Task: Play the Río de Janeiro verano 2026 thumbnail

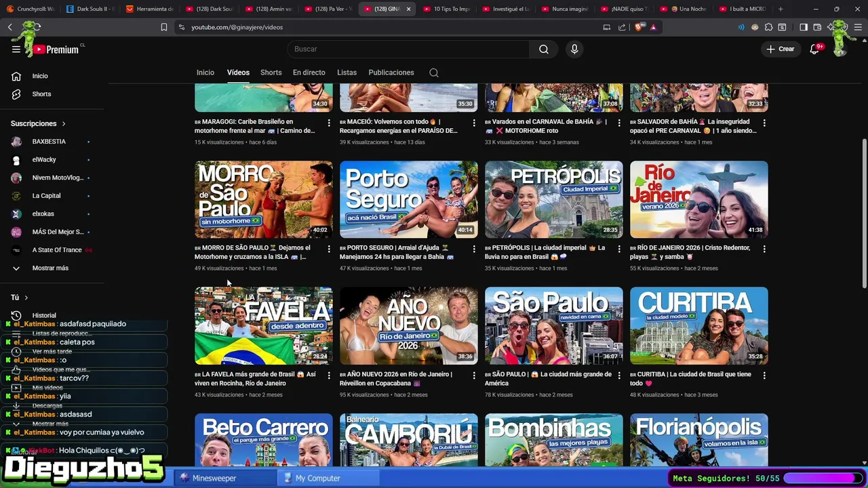Action: pyautogui.click(x=699, y=199)
